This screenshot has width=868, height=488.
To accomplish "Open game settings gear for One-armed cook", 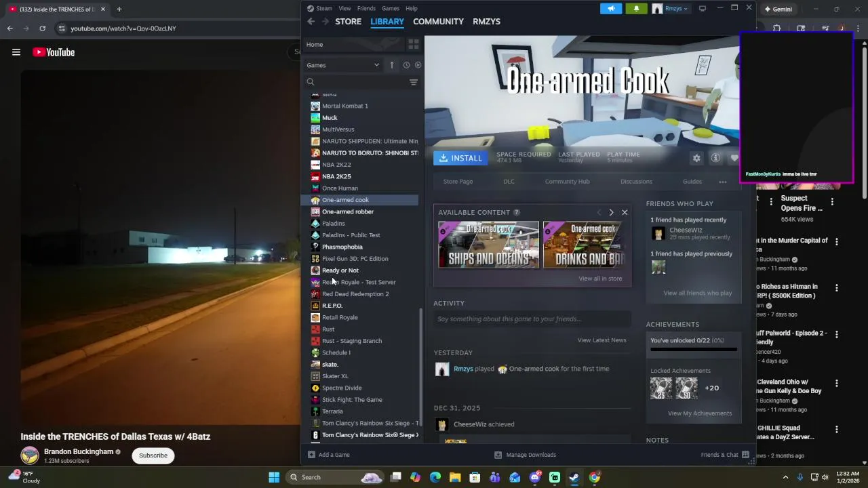I will [696, 158].
